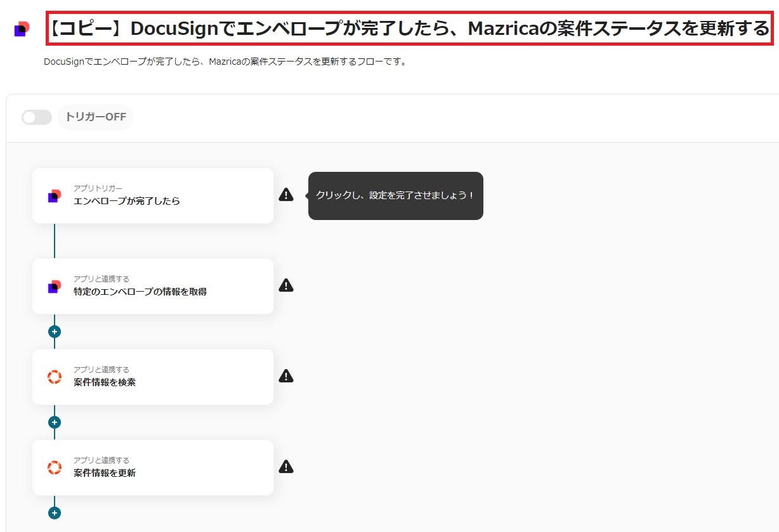Image resolution: width=779 pixels, height=532 pixels.
Task: Click アプリと連携する label above 案件情報を検索
Action: [101, 370]
